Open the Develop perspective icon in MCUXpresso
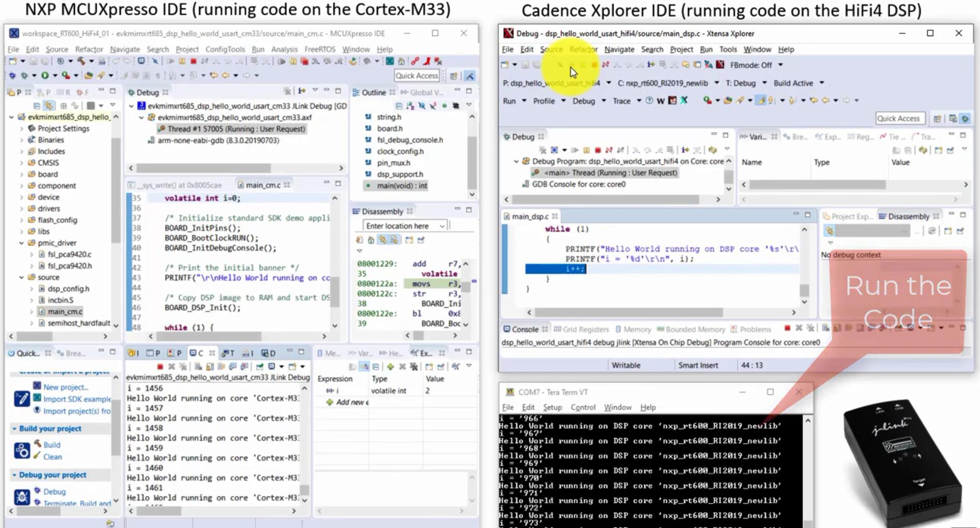Viewport: 980px width, 528px height. point(470,76)
